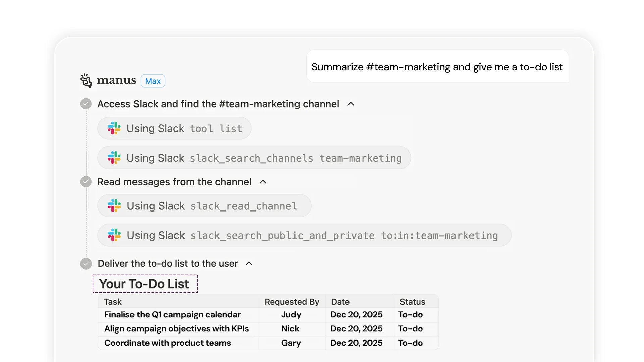Click To-do status of Coordinate with product teams
This screenshot has height=362, width=644.
click(411, 343)
